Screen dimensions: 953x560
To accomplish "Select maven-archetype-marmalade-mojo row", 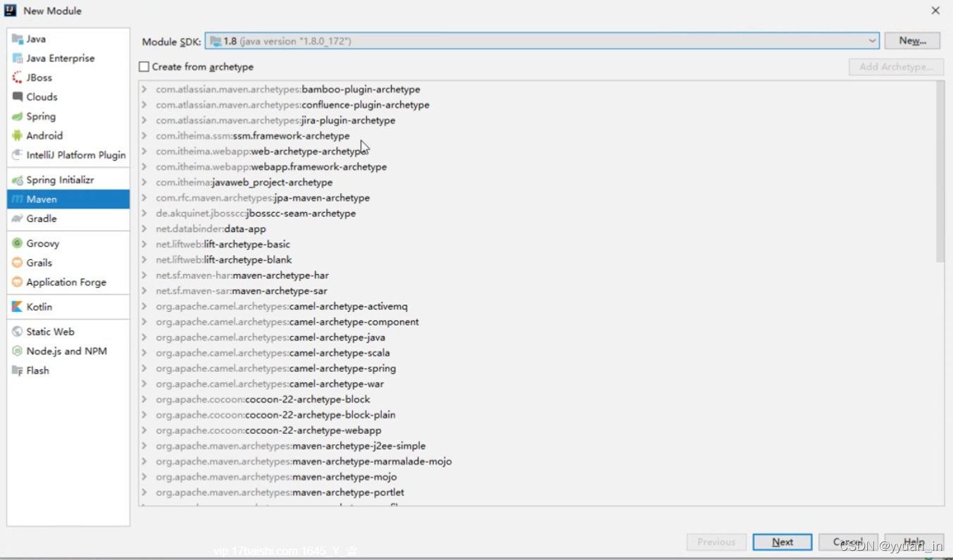I will coord(537,461).
